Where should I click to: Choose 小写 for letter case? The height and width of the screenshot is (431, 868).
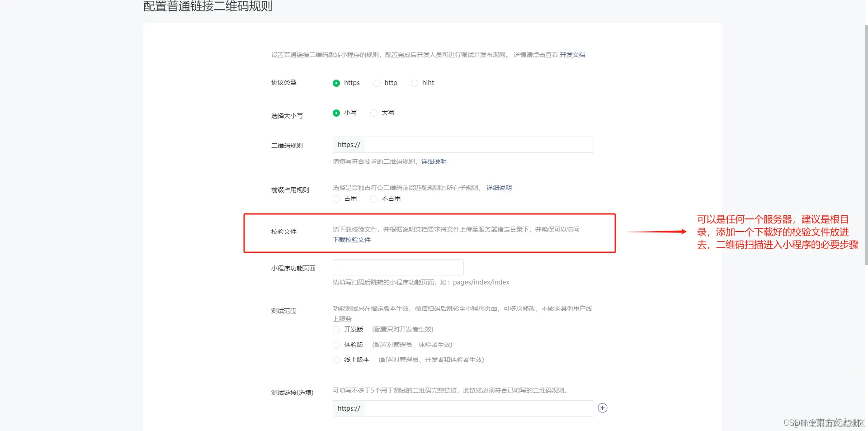click(336, 113)
